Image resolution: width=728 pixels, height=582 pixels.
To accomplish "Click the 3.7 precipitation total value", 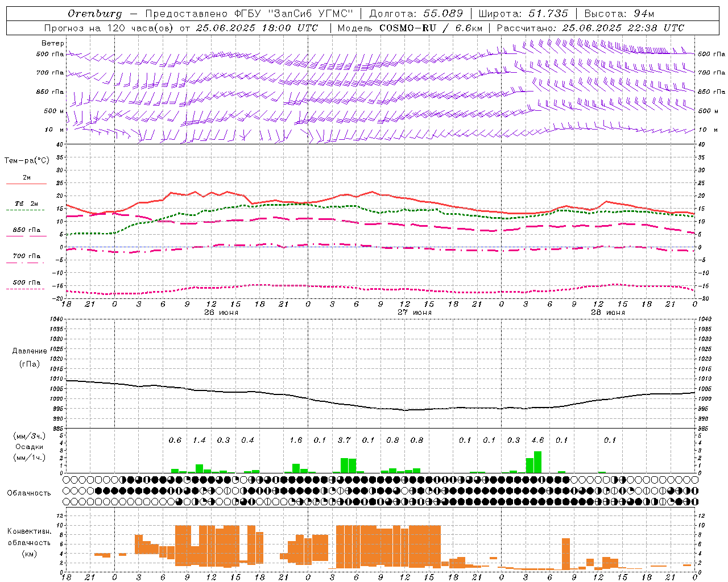I will [x=344, y=440].
